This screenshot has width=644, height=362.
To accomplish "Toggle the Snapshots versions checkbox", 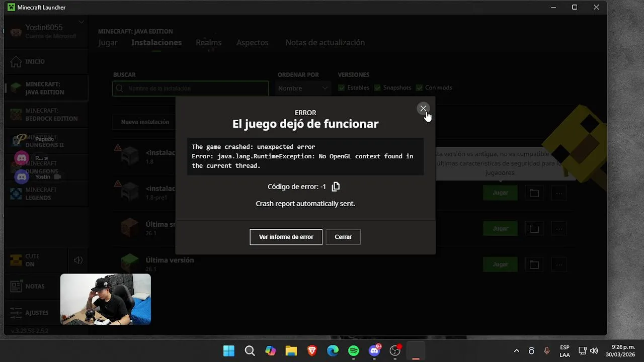I will [x=377, y=87].
